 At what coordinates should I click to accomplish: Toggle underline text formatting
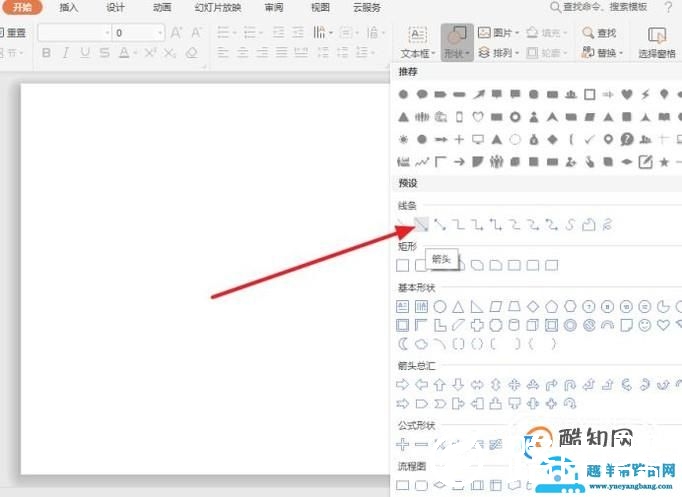point(84,53)
